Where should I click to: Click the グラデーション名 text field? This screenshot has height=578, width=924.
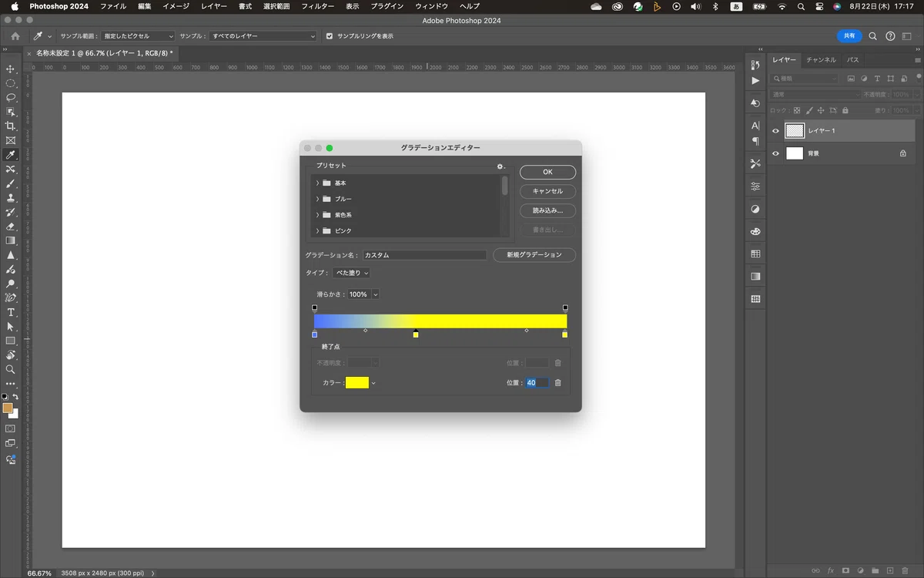click(x=425, y=255)
